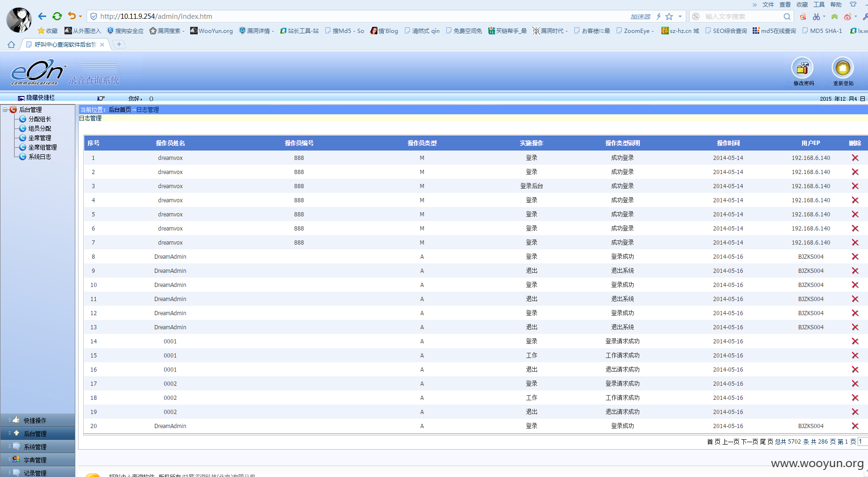Open the ZoomEye bookmark

(x=635, y=31)
